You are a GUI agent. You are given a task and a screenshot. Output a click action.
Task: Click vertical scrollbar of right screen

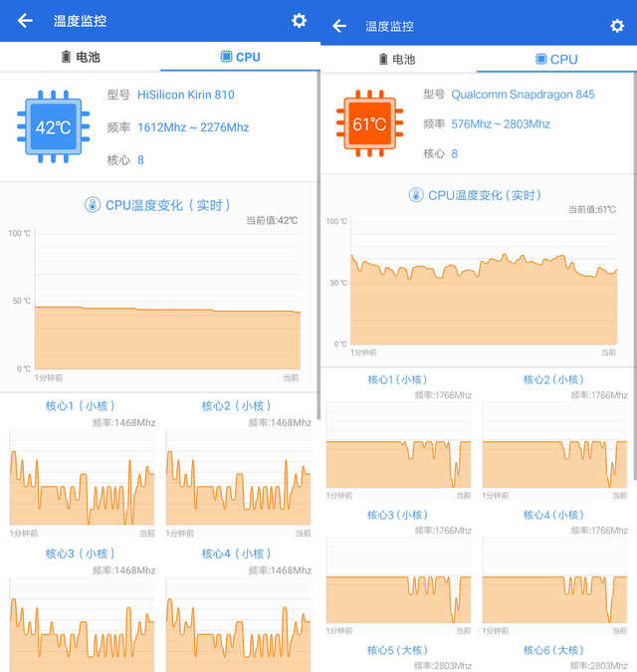635,277
